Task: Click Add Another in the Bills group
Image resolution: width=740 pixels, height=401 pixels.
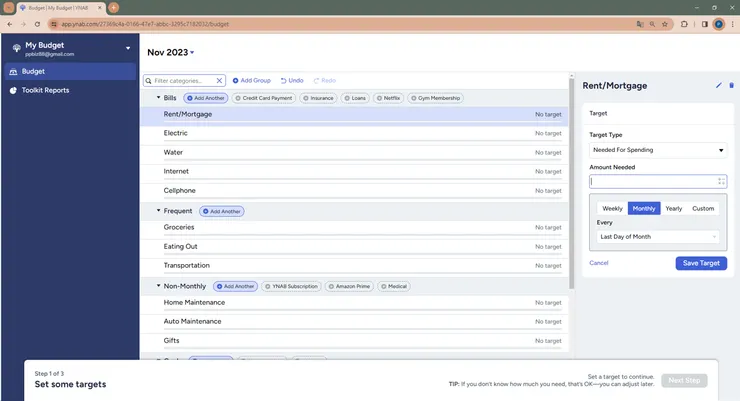Action: (x=206, y=98)
